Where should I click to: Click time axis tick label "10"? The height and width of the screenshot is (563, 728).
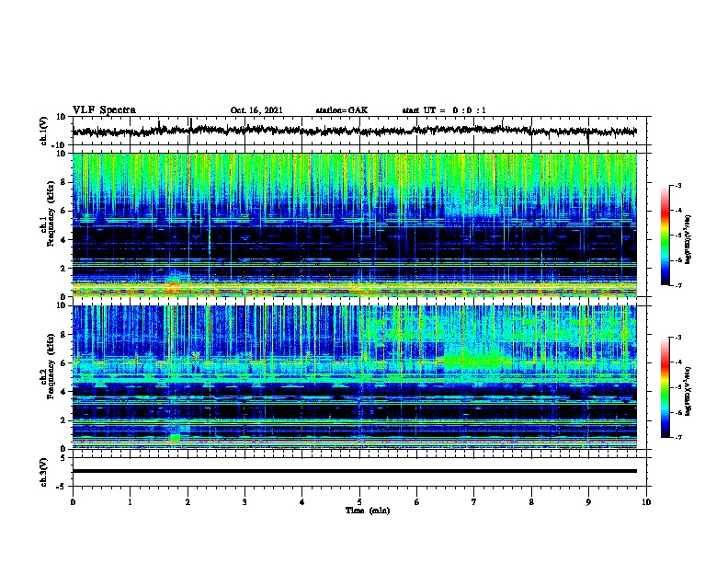tap(646, 502)
